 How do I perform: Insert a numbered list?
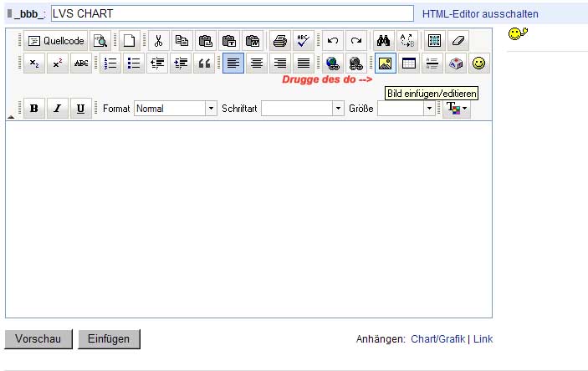[x=110, y=64]
